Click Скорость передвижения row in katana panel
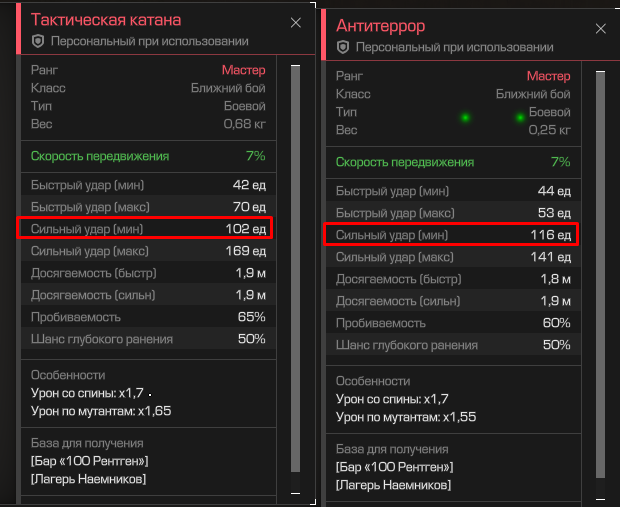Image resolution: width=620 pixels, height=507 pixels. pos(147,156)
